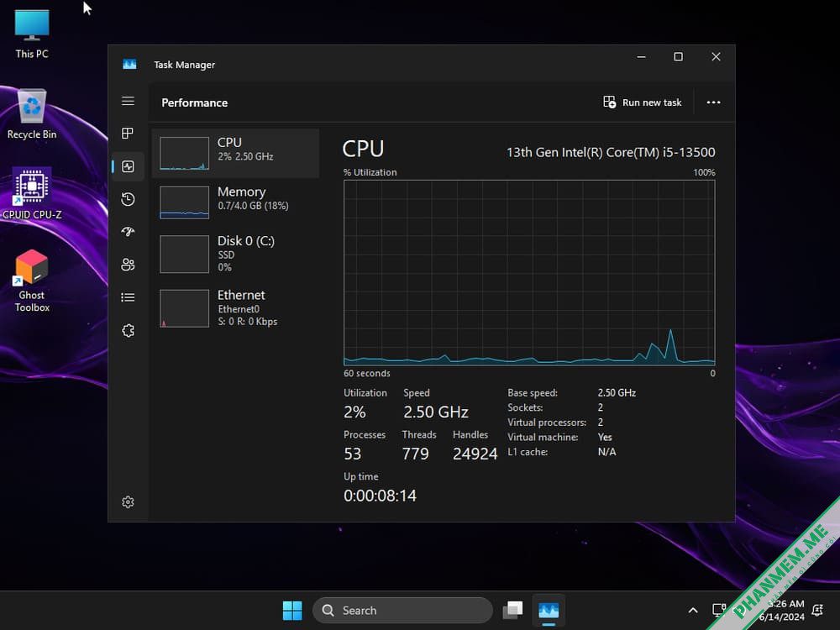Click the '% Utilization' graph label
The height and width of the screenshot is (630, 840).
(370, 172)
